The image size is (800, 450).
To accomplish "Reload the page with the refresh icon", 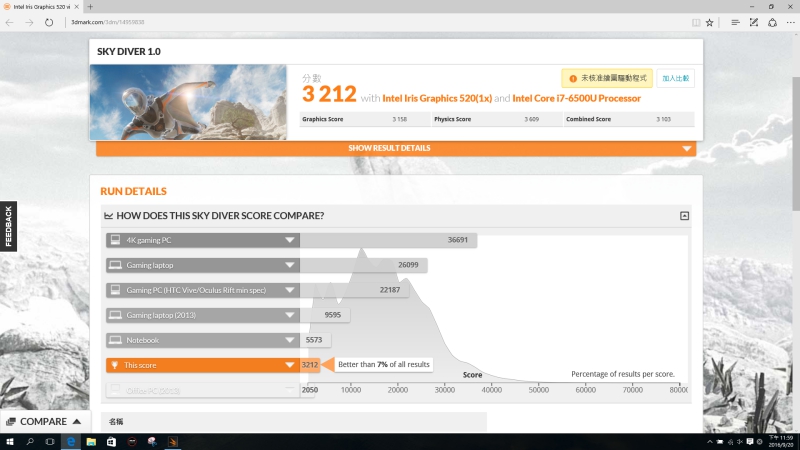I will pos(49,22).
